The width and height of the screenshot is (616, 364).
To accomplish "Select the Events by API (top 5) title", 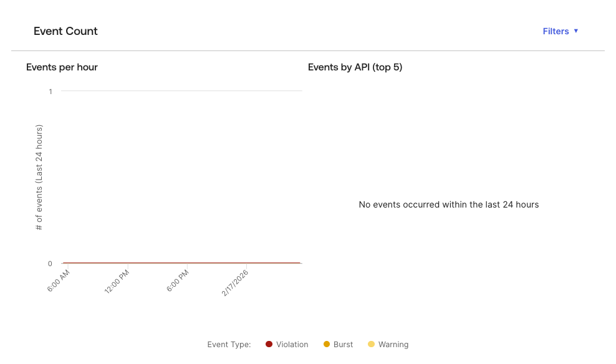I will click(x=355, y=67).
